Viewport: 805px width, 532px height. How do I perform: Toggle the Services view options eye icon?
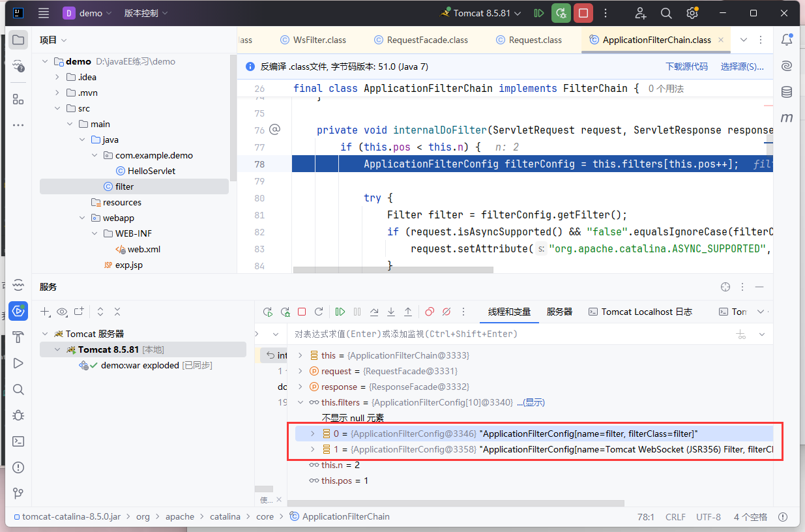click(x=62, y=312)
